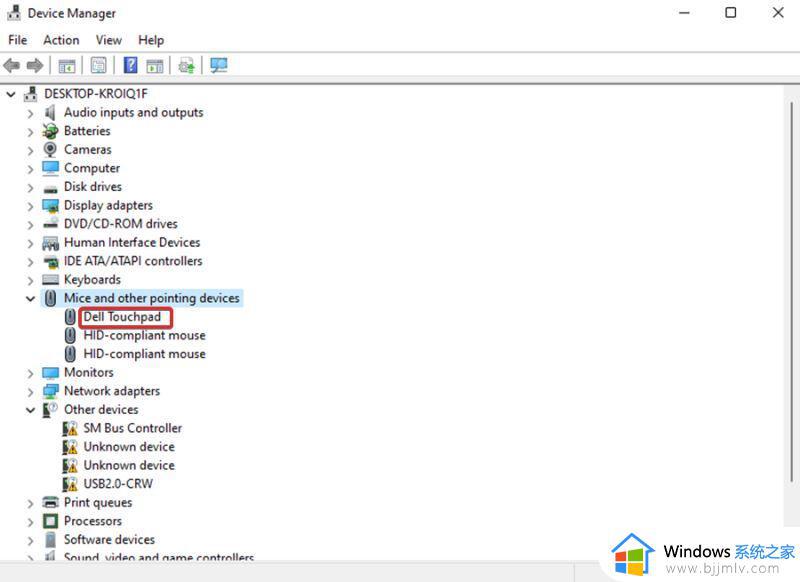The height and width of the screenshot is (582, 800).
Task: Click the Dell Touchpad mouse icon
Action: [x=70, y=317]
